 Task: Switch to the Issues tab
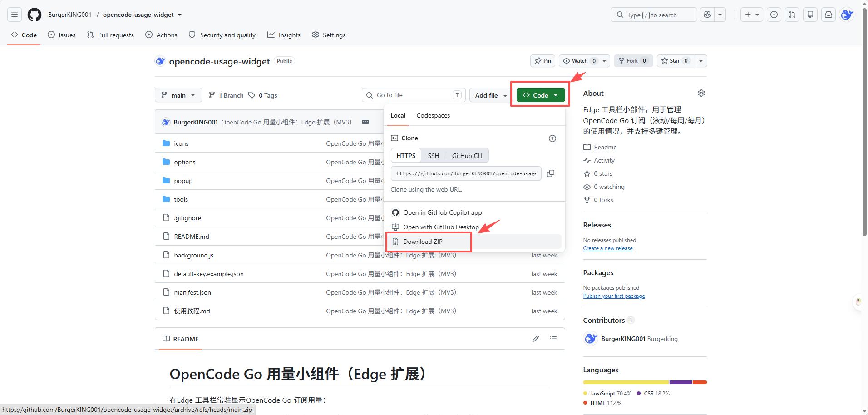point(62,35)
